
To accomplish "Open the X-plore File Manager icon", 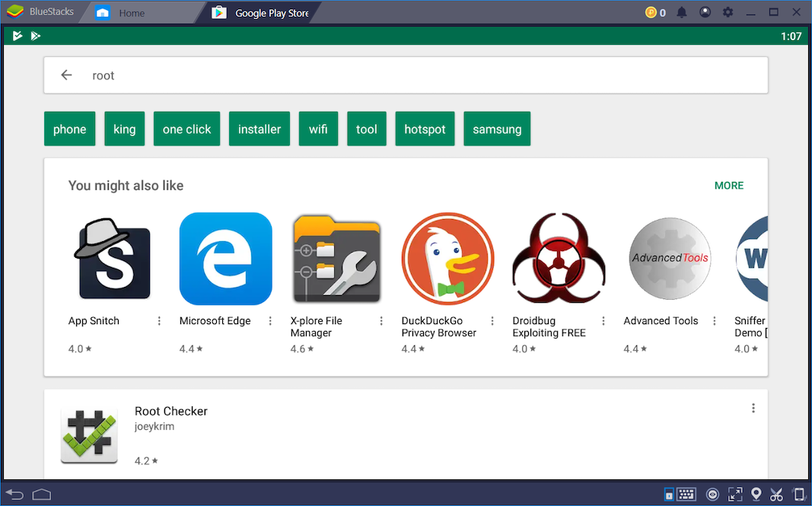I will [336, 259].
